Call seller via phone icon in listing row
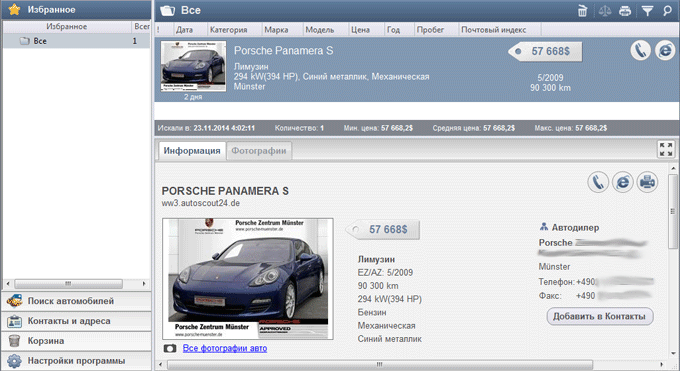 point(641,50)
